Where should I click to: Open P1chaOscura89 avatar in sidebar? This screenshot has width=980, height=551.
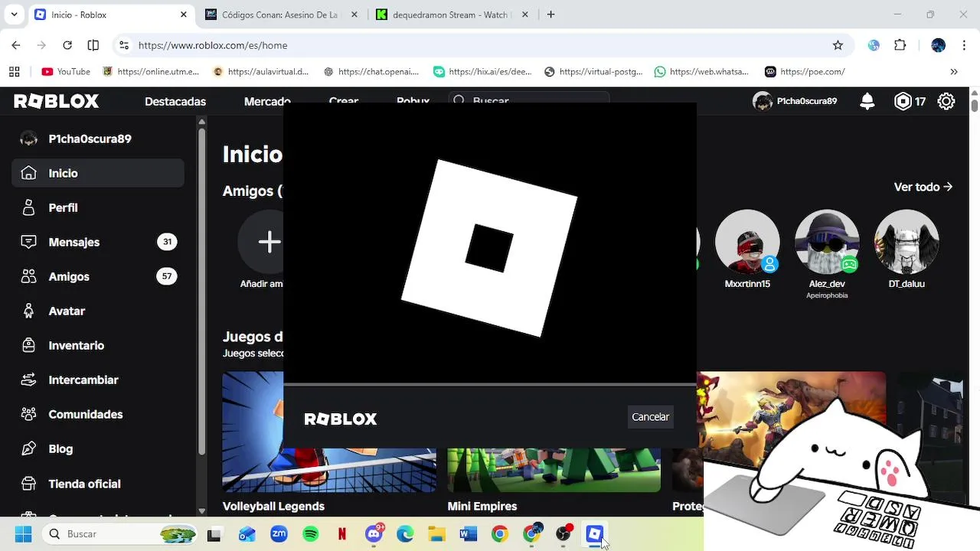pos(28,139)
